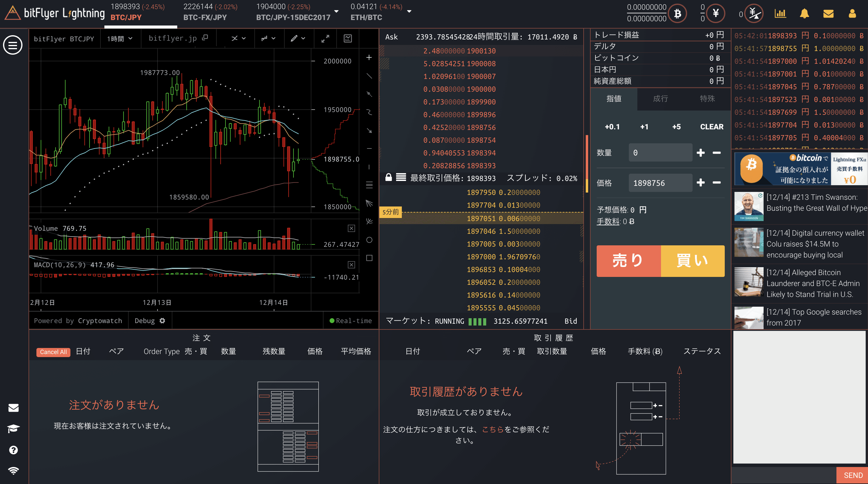Open the hamburger main menu
The width and height of the screenshot is (868, 484).
tap(13, 45)
